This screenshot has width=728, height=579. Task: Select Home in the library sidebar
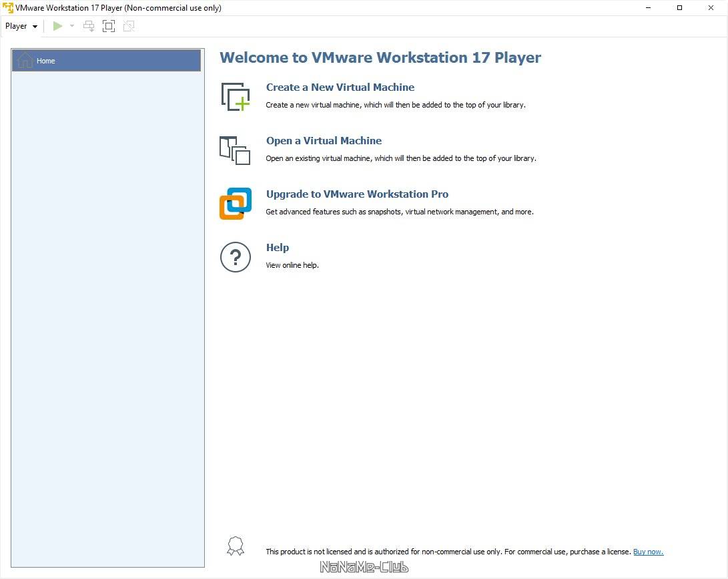coord(106,60)
